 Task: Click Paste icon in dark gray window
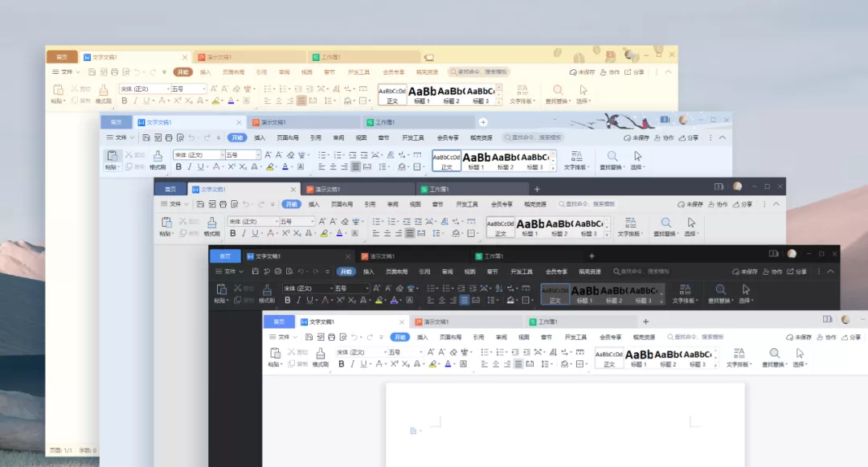(x=166, y=223)
